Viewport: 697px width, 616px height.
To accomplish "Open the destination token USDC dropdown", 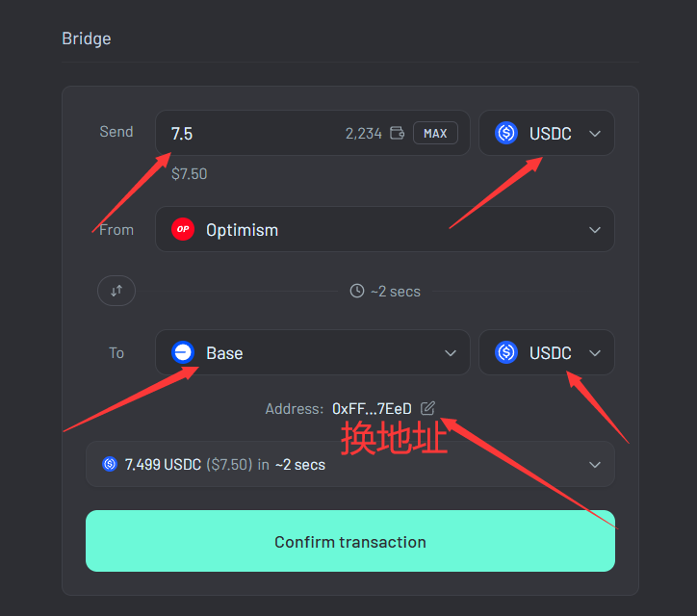I will point(547,353).
